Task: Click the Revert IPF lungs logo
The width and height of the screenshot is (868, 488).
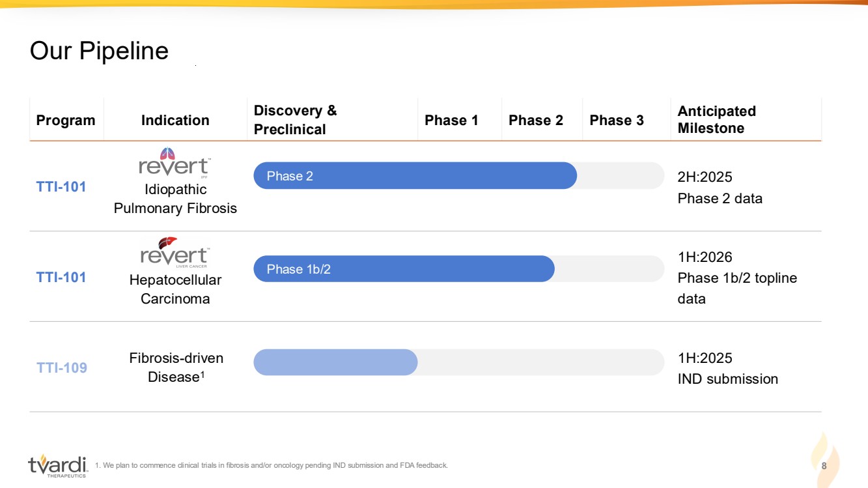Action: point(175,163)
